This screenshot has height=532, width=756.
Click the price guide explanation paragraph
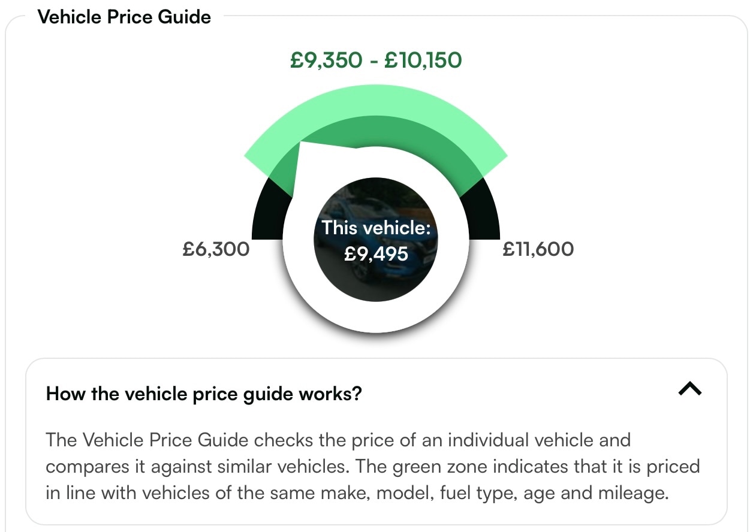373,467
